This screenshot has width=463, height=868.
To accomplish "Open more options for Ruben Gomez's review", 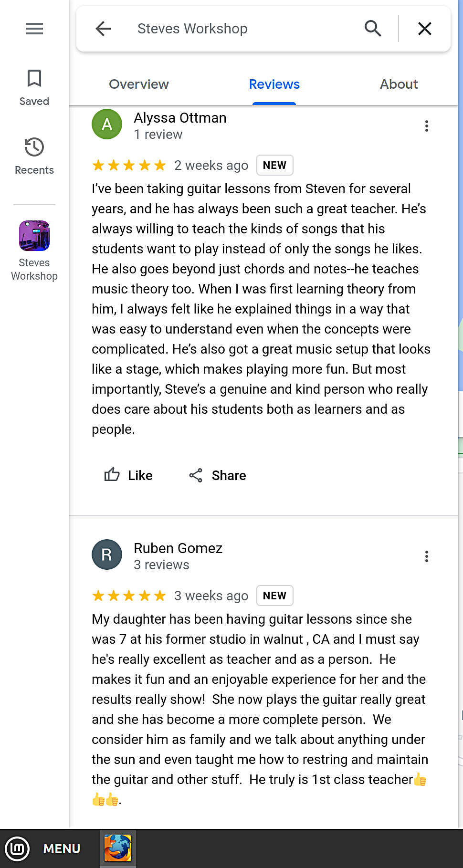I will (x=426, y=556).
